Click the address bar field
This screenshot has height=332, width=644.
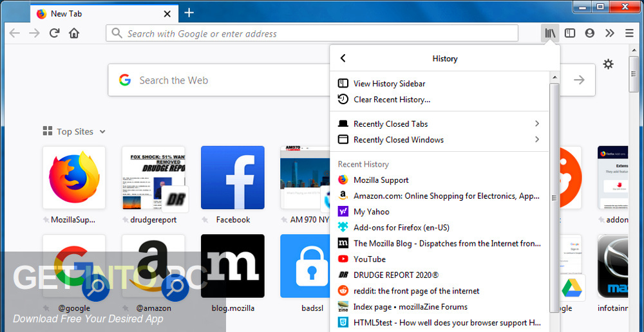click(312, 33)
